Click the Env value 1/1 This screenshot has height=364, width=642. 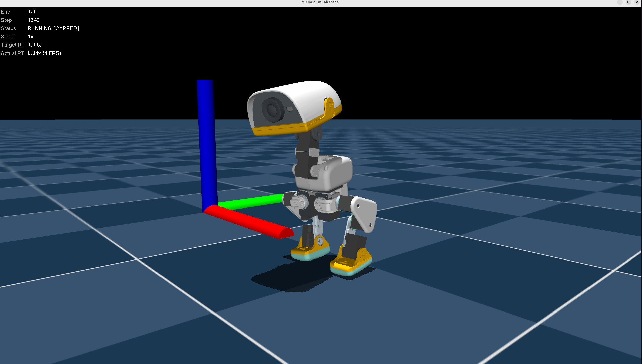coord(32,12)
